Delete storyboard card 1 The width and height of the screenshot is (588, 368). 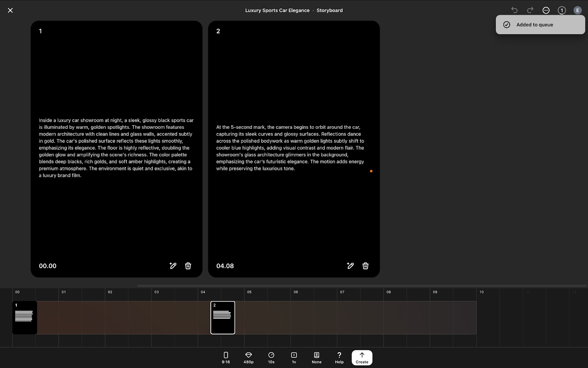(188, 266)
